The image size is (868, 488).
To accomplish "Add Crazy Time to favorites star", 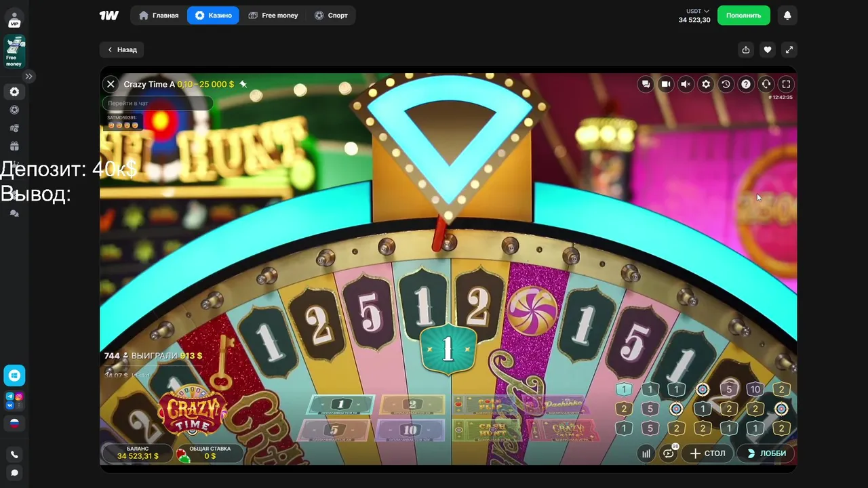I will pos(243,84).
